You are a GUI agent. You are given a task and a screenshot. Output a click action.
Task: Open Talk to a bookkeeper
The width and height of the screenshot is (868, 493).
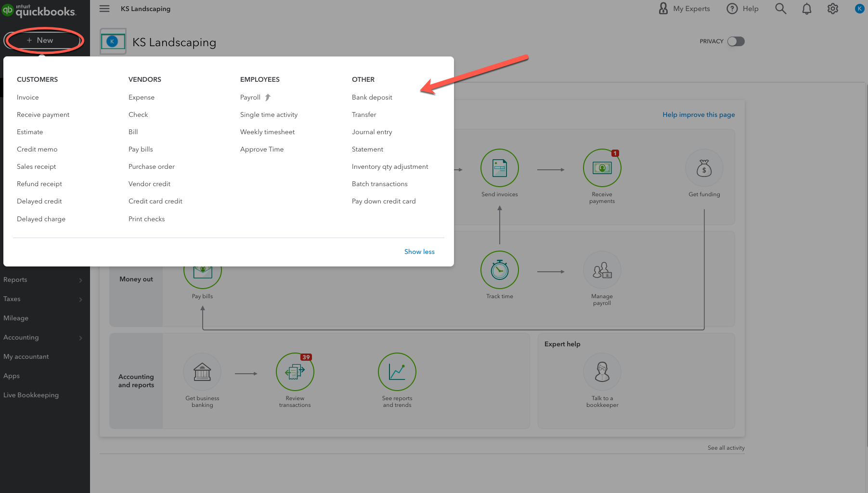point(602,372)
